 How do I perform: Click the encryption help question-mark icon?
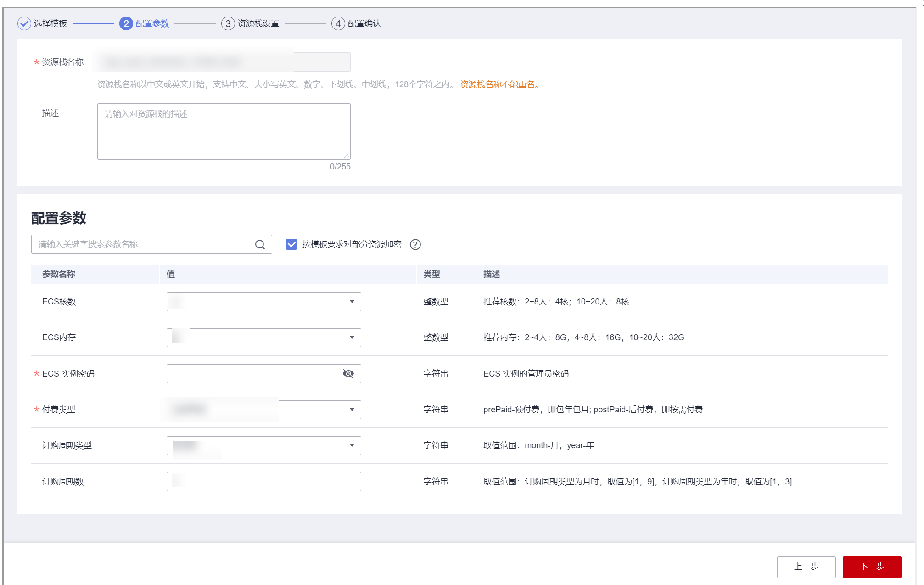point(415,245)
